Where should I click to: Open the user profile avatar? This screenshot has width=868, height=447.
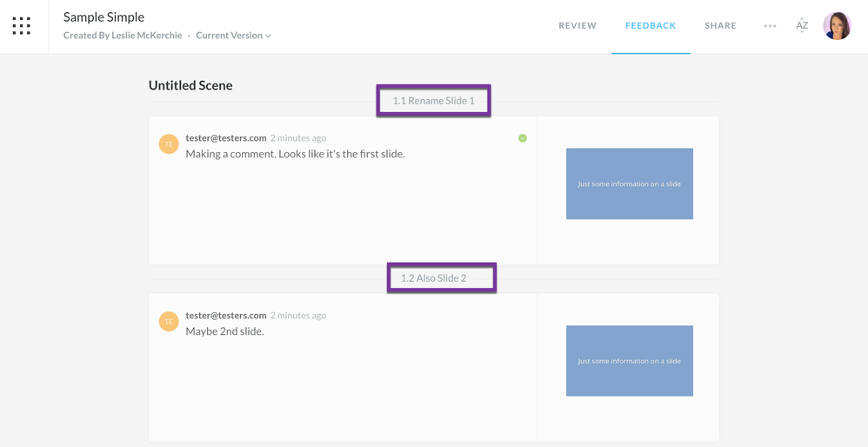[x=837, y=26]
